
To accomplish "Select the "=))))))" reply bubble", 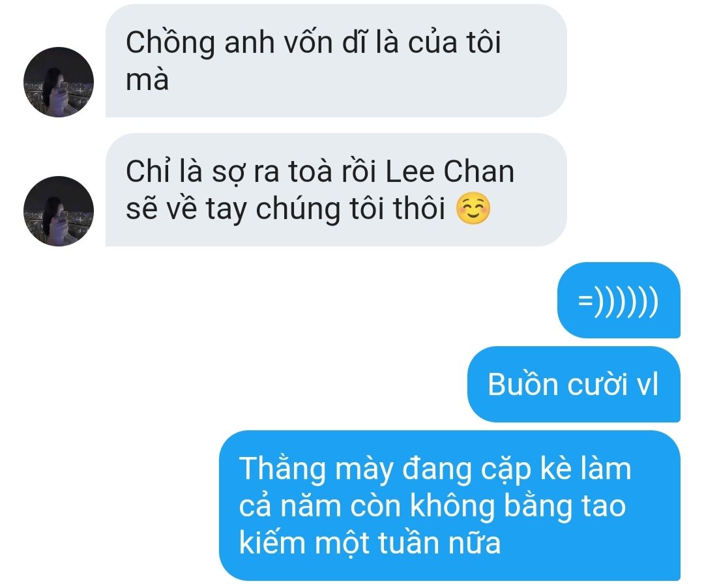I will 619,300.
